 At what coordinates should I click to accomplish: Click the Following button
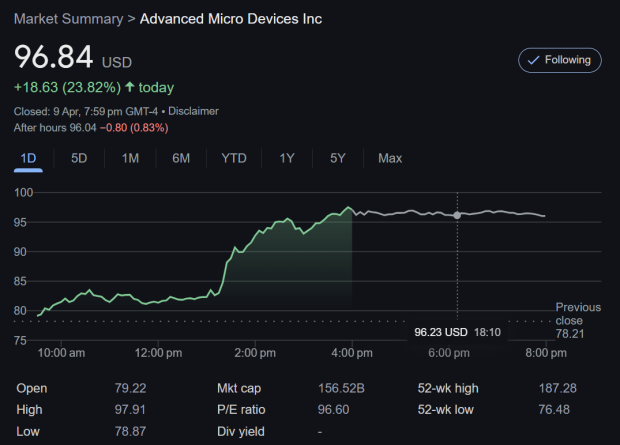coord(560,60)
